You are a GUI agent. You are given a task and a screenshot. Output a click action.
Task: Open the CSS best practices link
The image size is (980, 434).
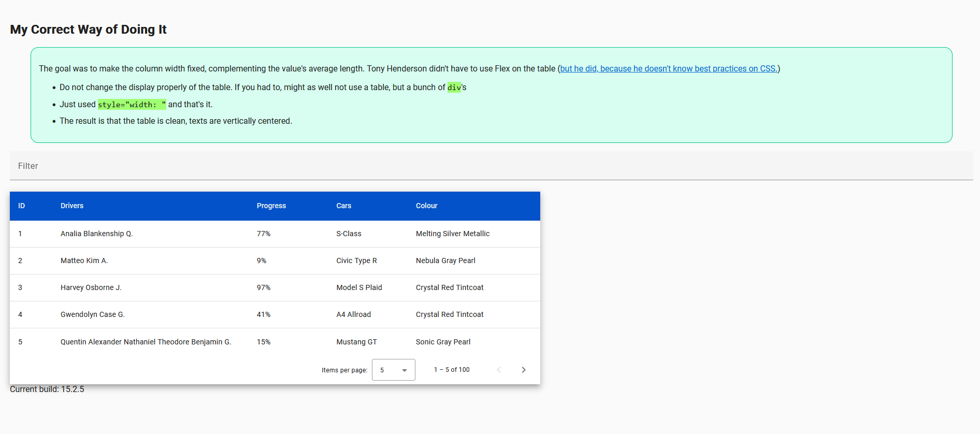tap(668, 69)
